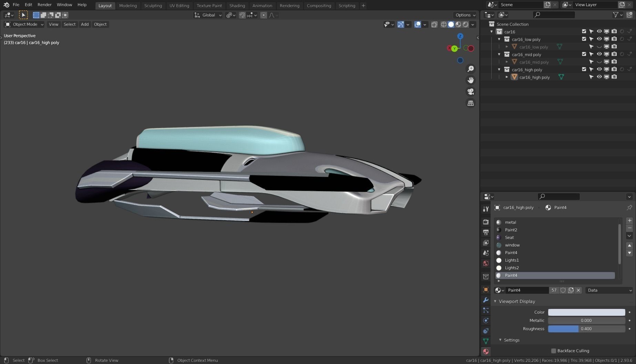The height and width of the screenshot is (364, 636).
Task: Expand the car16_high poly object row
Action: click(507, 77)
